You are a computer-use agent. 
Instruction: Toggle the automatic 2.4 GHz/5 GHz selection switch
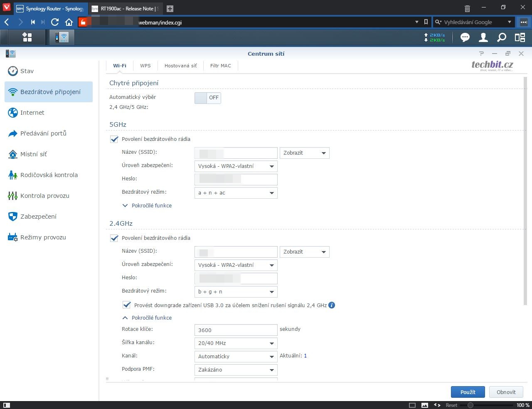point(207,98)
